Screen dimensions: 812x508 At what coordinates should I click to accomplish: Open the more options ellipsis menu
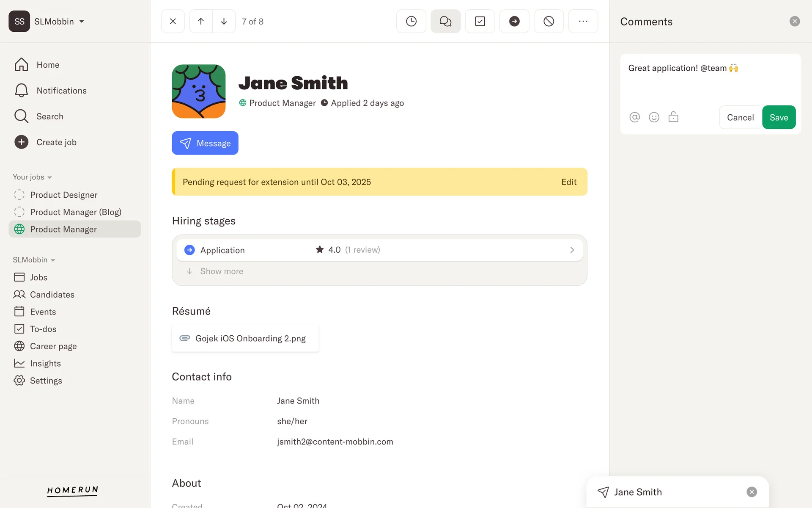pos(583,21)
